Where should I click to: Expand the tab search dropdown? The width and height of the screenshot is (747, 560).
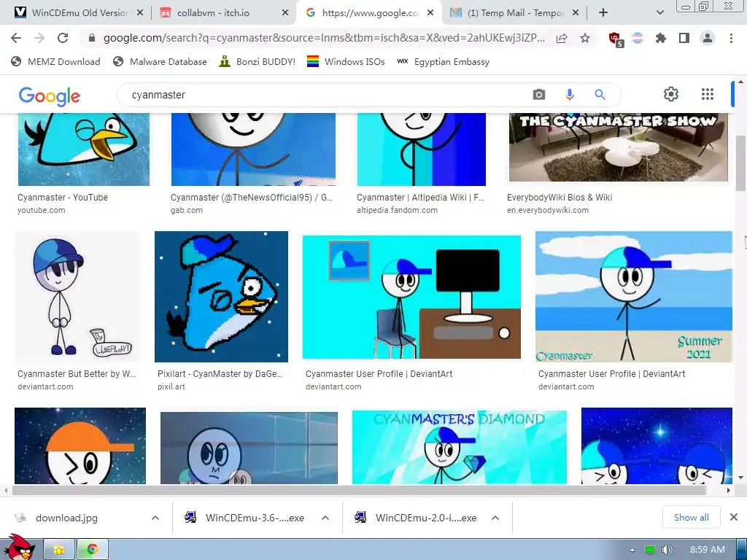pos(659,12)
